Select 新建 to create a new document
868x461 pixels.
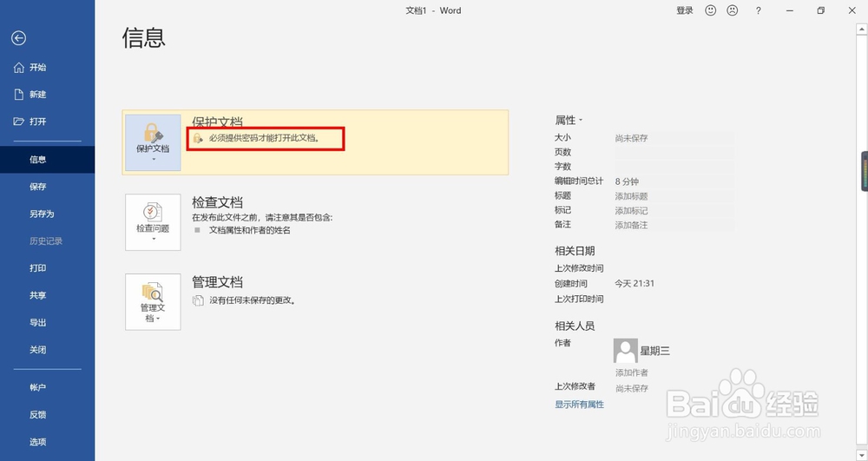point(37,95)
